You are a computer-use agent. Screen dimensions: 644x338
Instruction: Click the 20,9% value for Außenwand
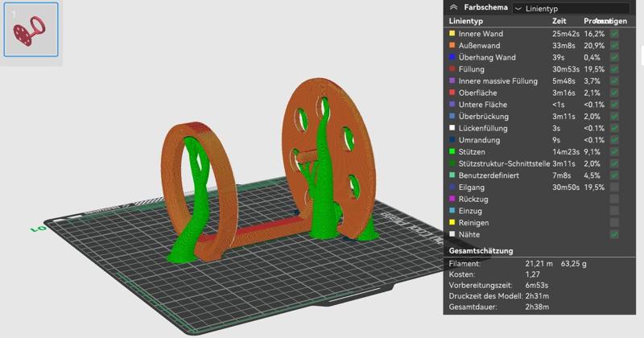(594, 46)
